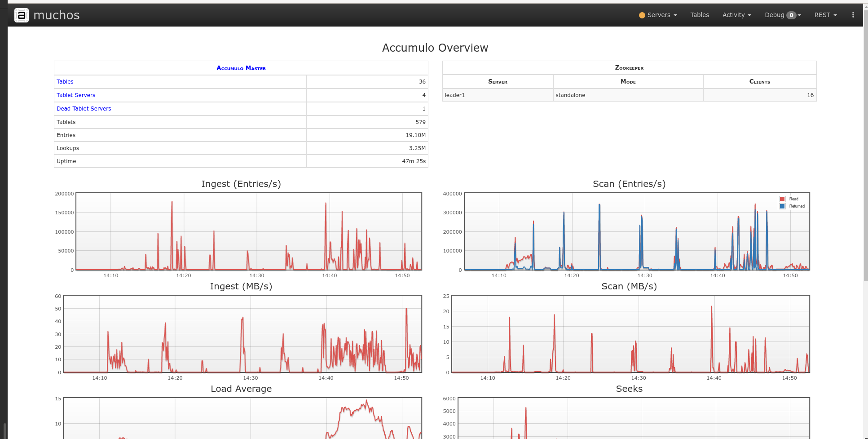The width and height of the screenshot is (868, 439).
Task: Open the Tablet Servers link
Action: (x=75, y=95)
